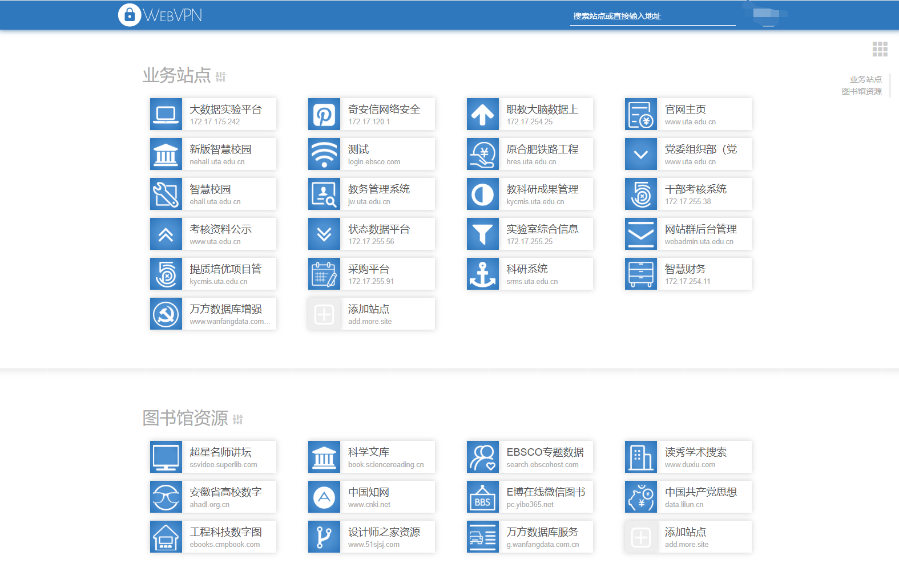The height and width of the screenshot is (588, 899).
Task: Jump to 业务站点 in the side navigation
Action: click(865, 79)
